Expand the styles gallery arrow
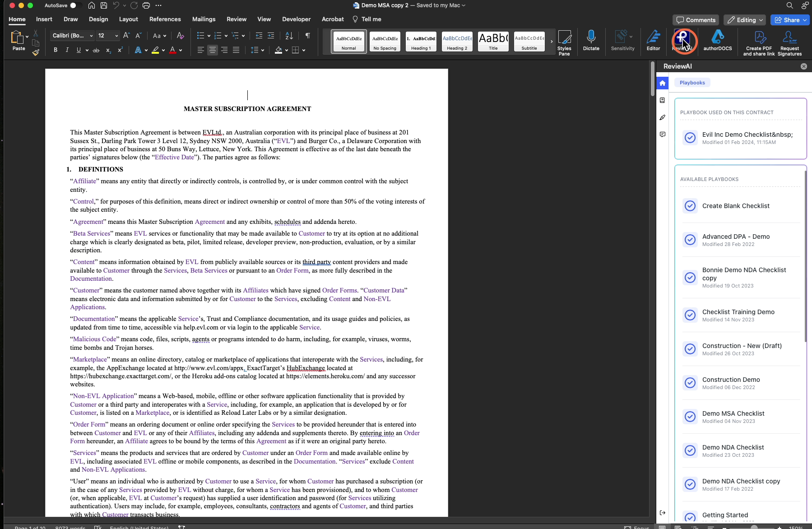The height and width of the screenshot is (529, 812). pyautogui.click(x=552, y=42)
